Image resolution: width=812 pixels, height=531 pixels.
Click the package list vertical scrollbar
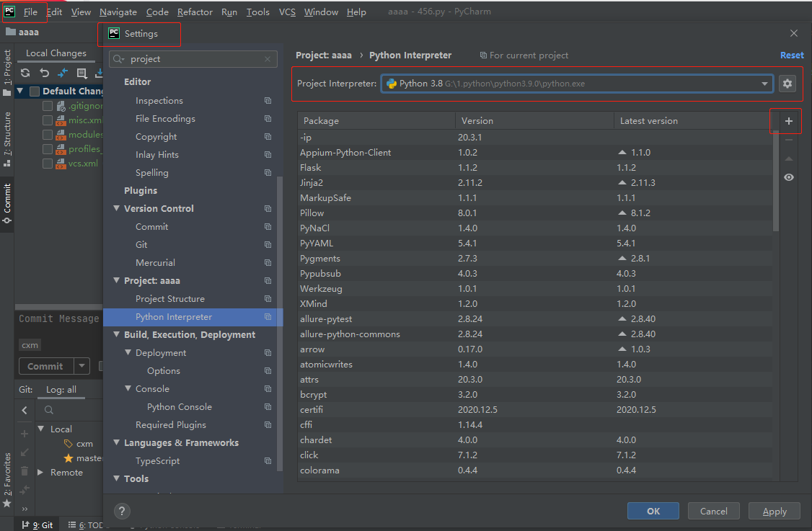coord(776,182)
